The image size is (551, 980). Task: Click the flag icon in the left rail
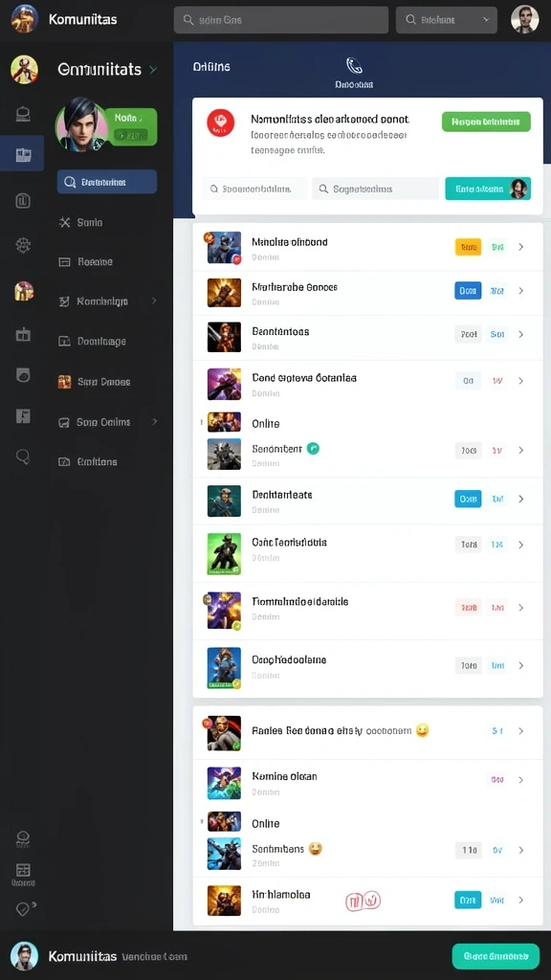pos(23,415)
